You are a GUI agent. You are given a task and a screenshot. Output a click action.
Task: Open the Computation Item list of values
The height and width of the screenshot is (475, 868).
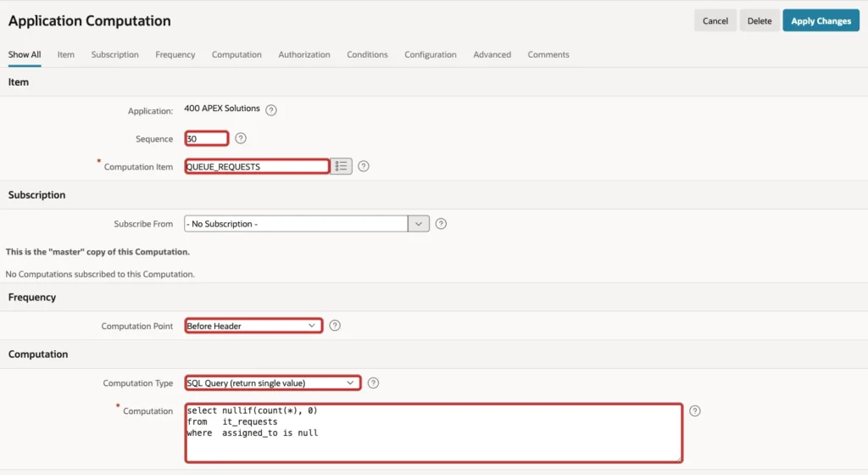pyautogui.click(x=341, y=166)
